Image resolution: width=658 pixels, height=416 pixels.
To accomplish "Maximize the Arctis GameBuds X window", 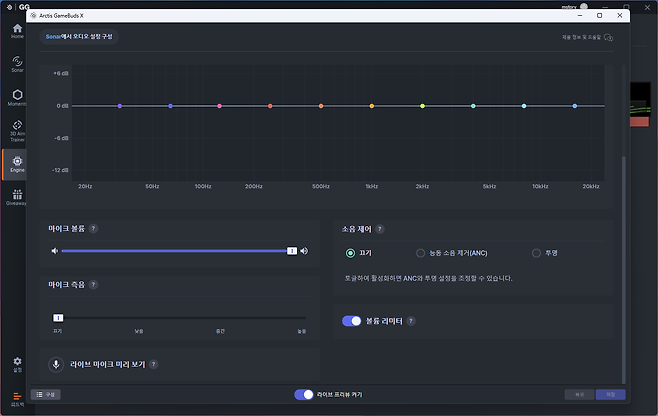I will pos(600,16).
